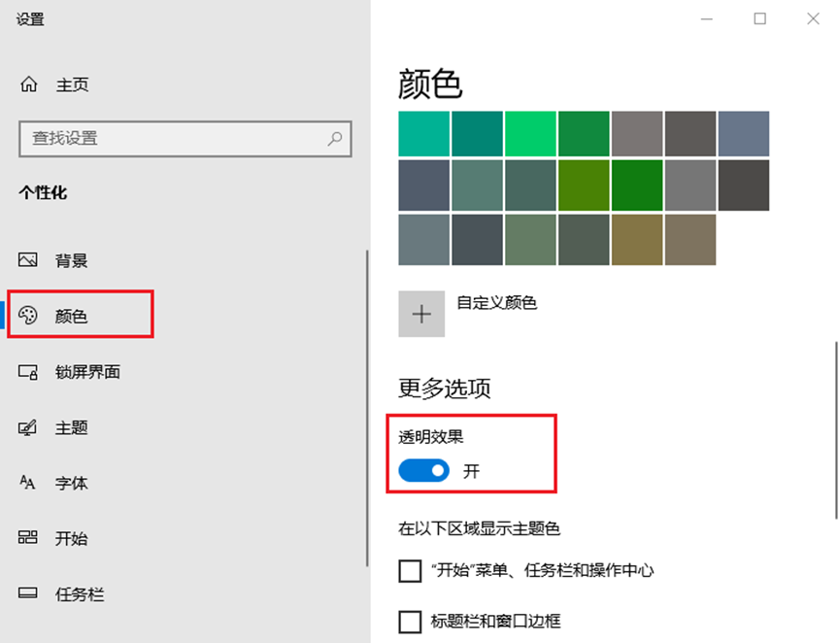Maximize the 设置 window
Viewport: 840px width, 643px height.
759,18
